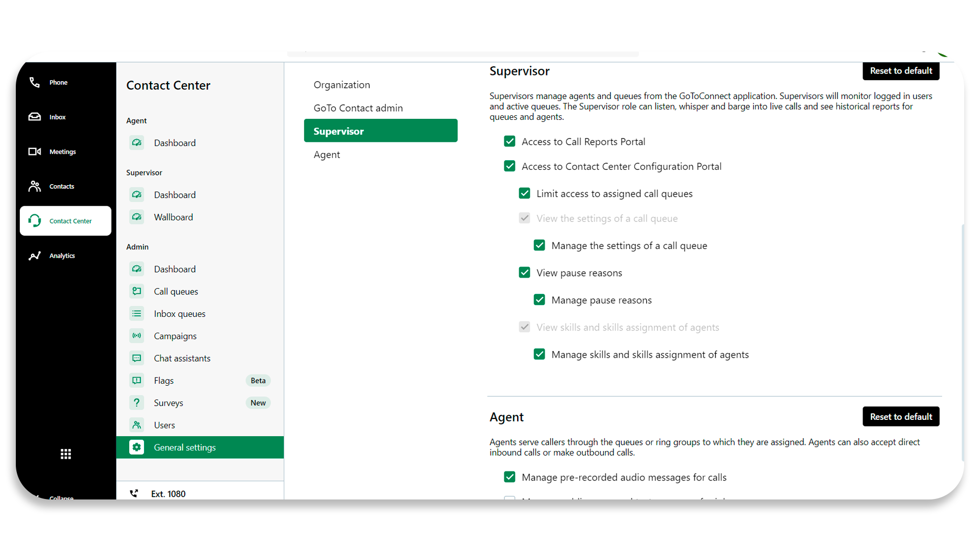
Task: Click the Users icon
Action: point(137,425)
